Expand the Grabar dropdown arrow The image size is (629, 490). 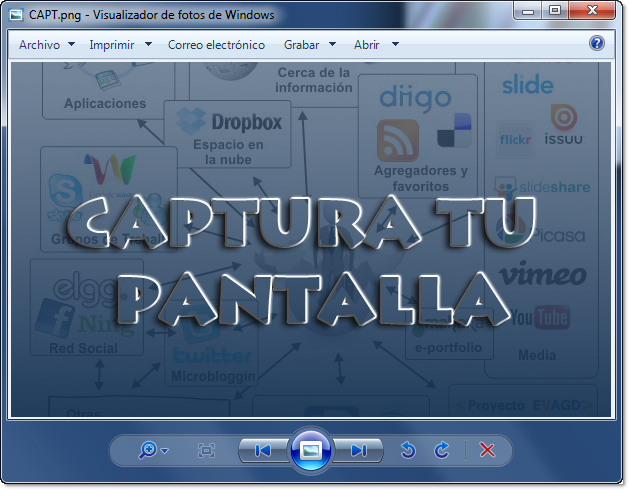tap(332, 44)
